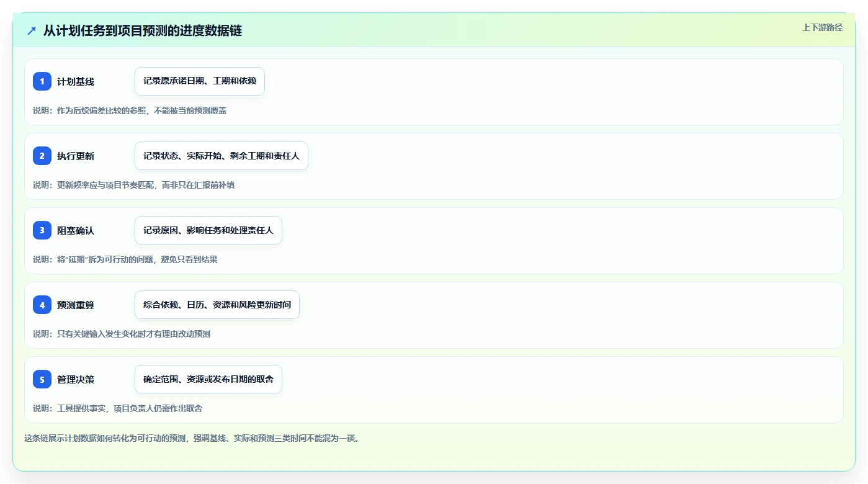Click the step 2 number badge

point(42,156)
